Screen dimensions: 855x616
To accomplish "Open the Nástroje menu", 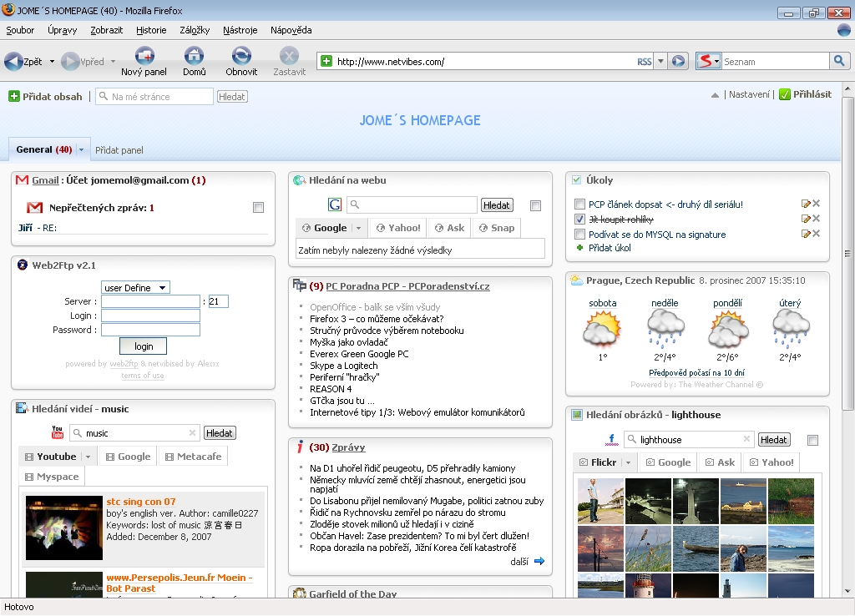I will (x=240, y=30).
